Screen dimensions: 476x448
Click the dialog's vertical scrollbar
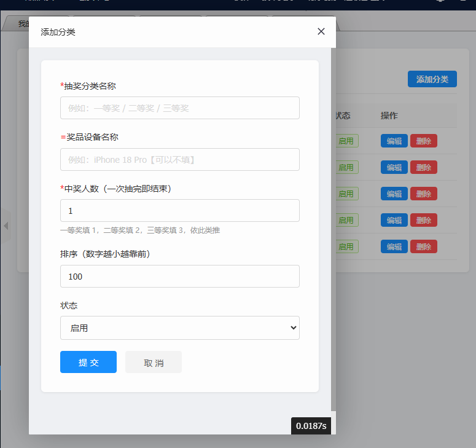pyautogui.click(x=334, y=229)
